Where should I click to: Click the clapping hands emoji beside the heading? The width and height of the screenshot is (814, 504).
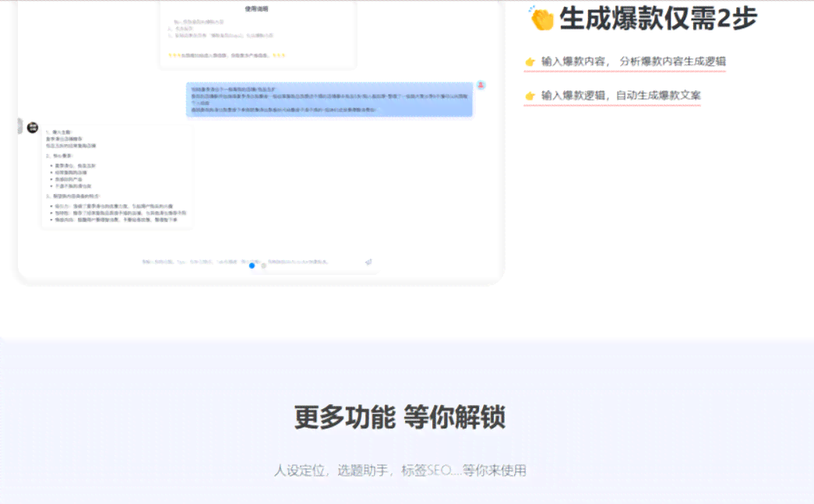[x=541, y=18]
